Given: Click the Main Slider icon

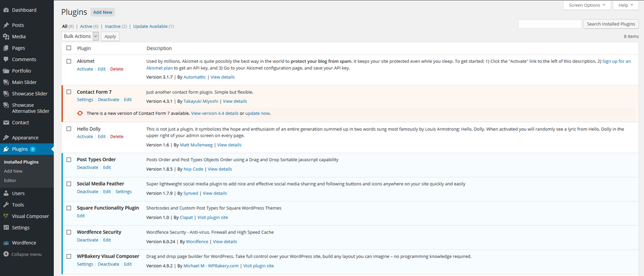Looking at the screenshot, I should coord(6,82).
